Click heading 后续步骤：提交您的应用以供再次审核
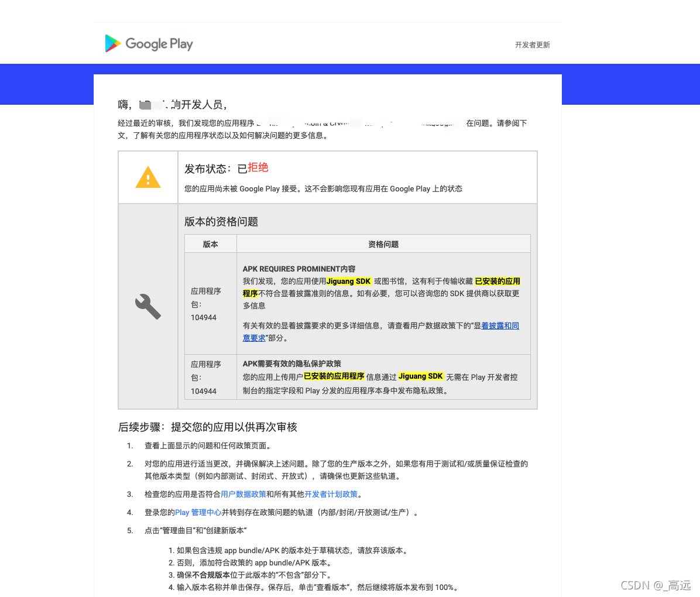 pos(208,427)
